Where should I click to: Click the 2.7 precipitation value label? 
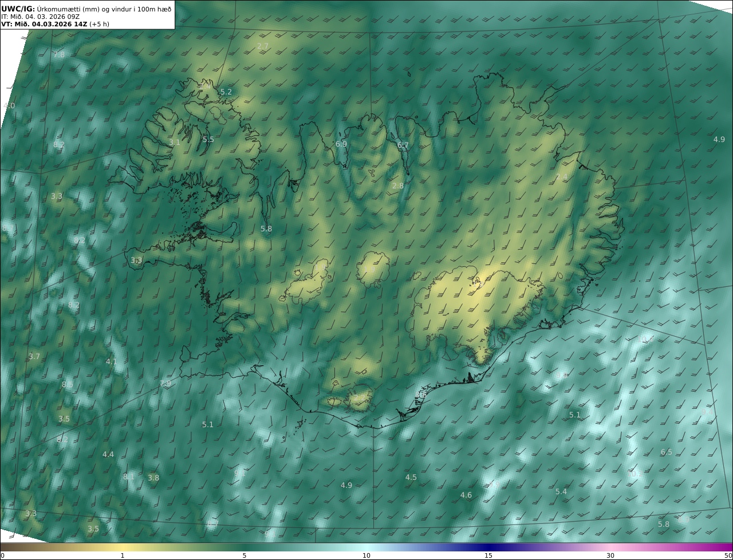click(263, 46)
